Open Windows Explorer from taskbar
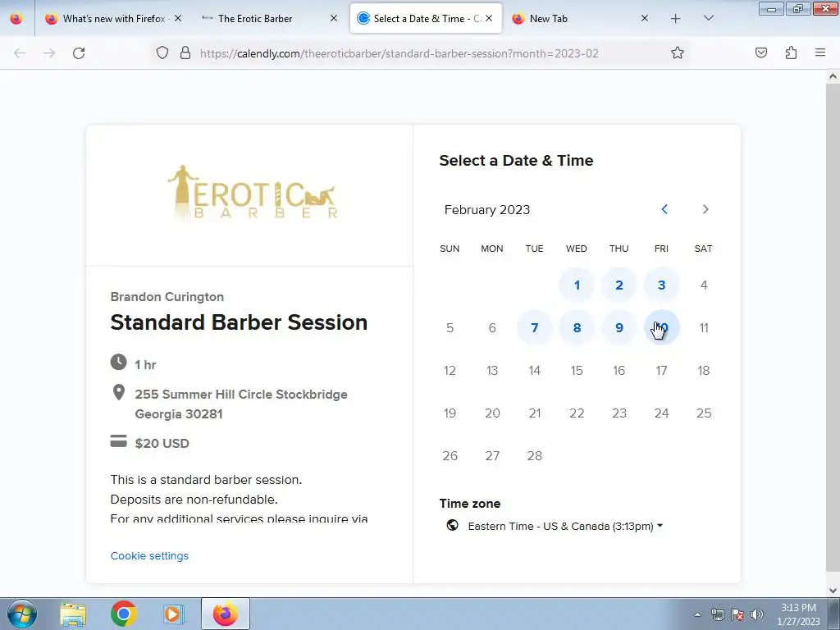This screenshot has height=630, width=840. click(x=73, y=614)
